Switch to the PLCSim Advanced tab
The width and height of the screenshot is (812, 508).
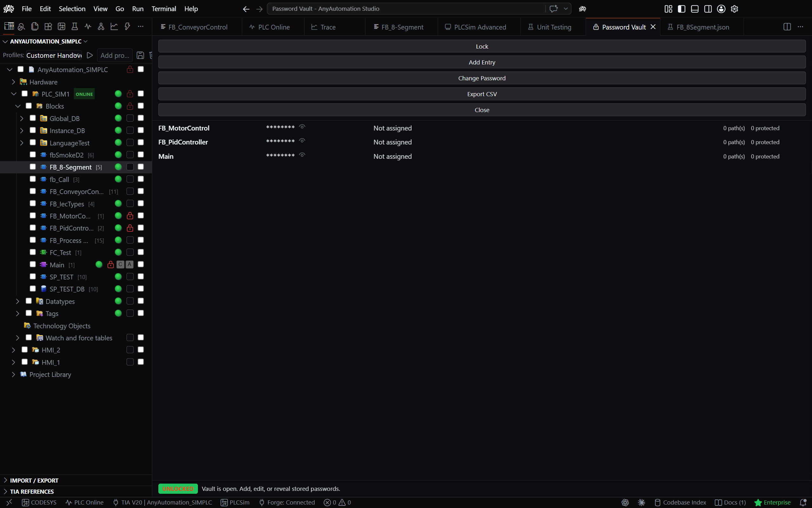coord(479,27)
